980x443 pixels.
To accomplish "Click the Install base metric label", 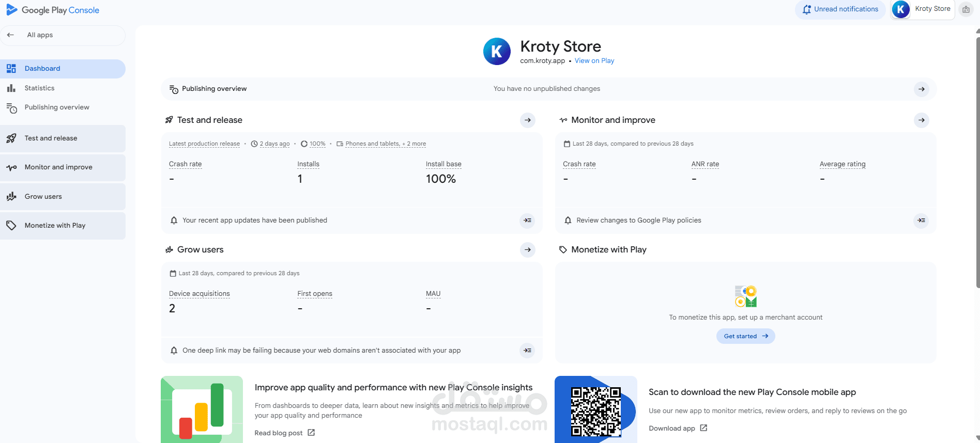I will (x=443, y=164).
